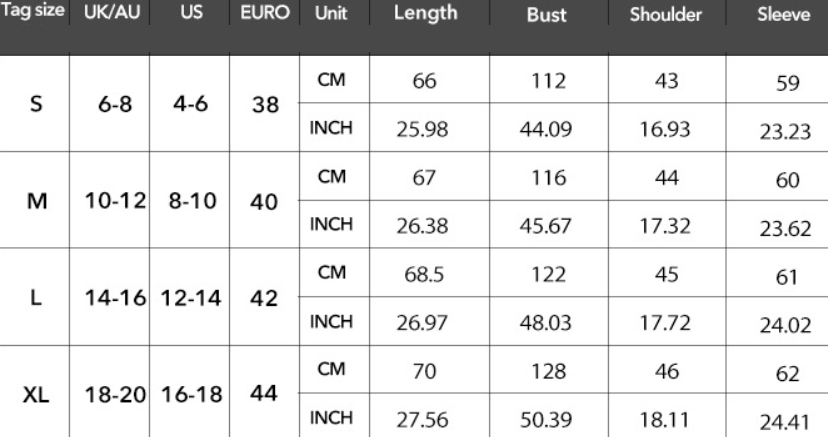828x437 pixels.
Task: Select the 25.98 length inch value
Action: pos(425,128)
